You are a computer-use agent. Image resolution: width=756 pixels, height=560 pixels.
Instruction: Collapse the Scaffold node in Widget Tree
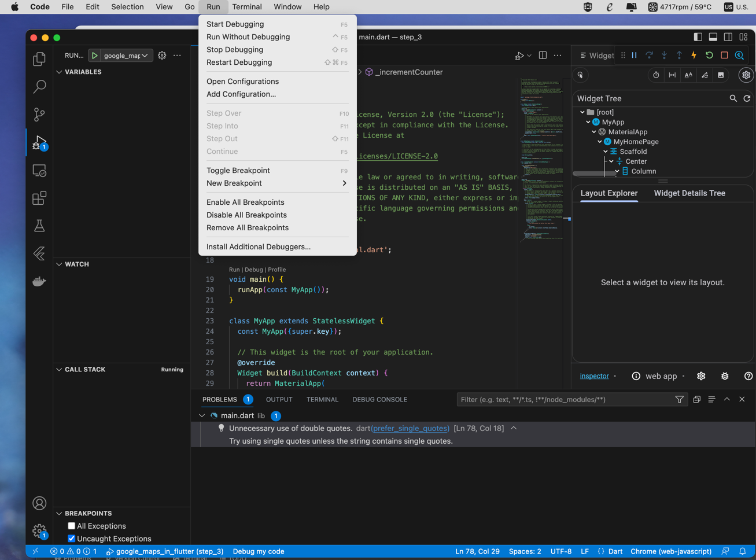[606, 152]
